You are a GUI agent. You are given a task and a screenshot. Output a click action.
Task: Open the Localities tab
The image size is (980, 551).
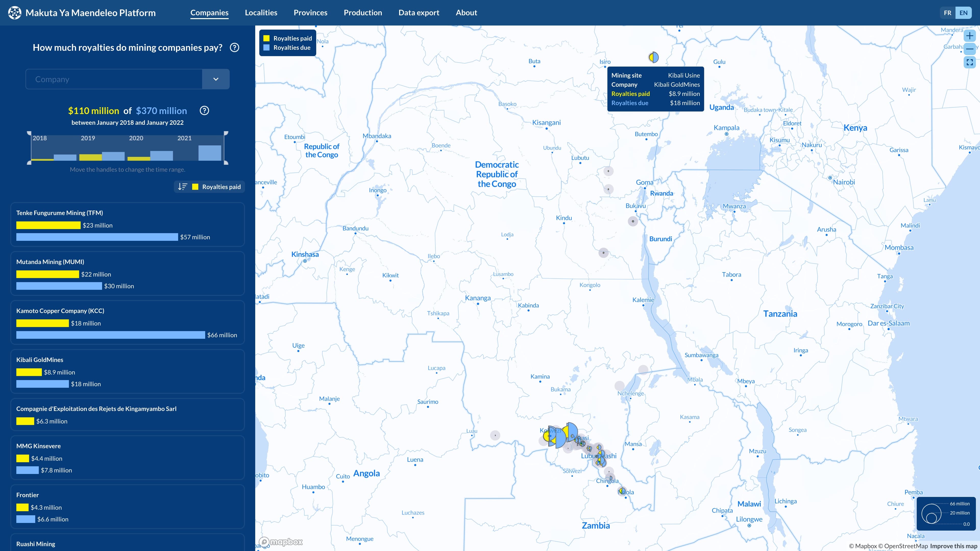[261, 12]
